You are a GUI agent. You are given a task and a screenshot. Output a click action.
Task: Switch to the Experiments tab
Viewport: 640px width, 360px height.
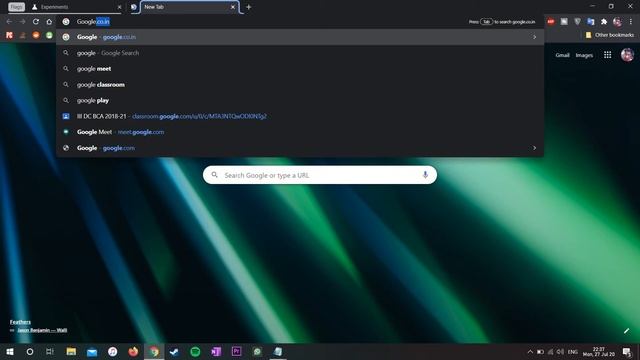tap(76, 7)
